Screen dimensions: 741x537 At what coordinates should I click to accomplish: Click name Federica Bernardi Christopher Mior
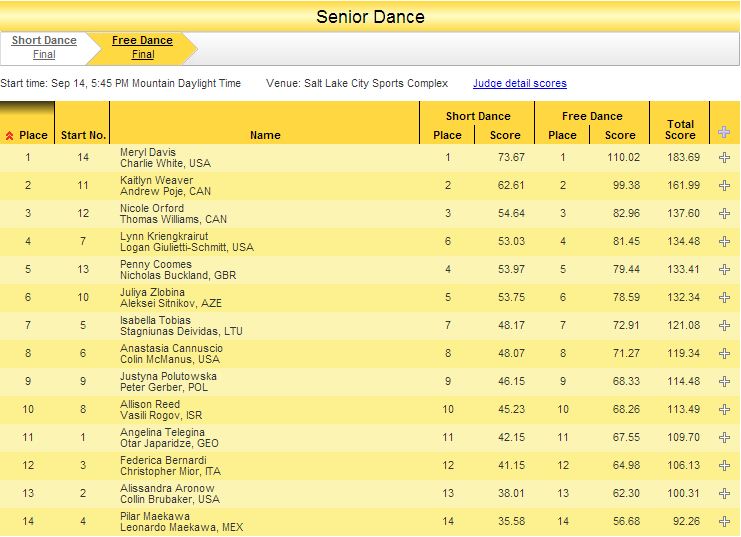click(170, 466)
